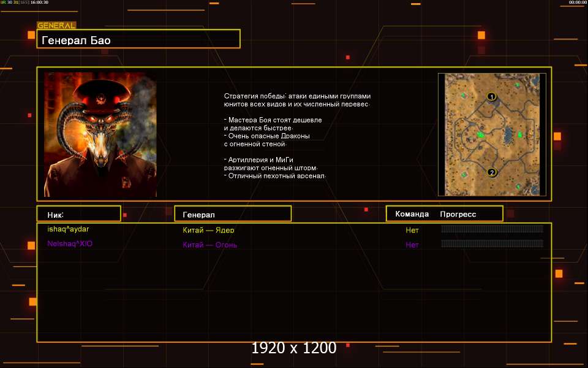The width and height of the screenshot is (588, 368).
Task: Select player ishaq^aydar in the list
Action: [68, 229]
